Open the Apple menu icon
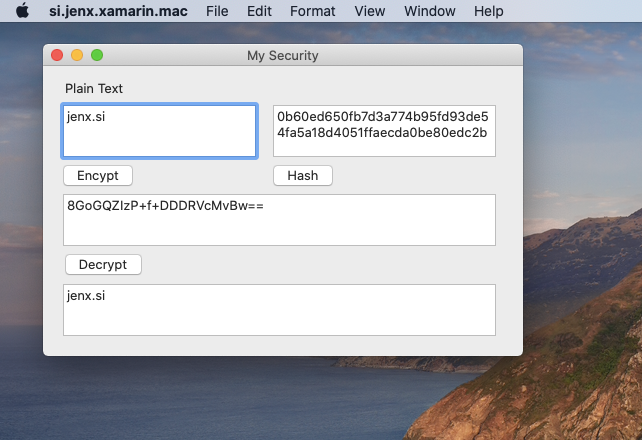 tap(23, 11)
